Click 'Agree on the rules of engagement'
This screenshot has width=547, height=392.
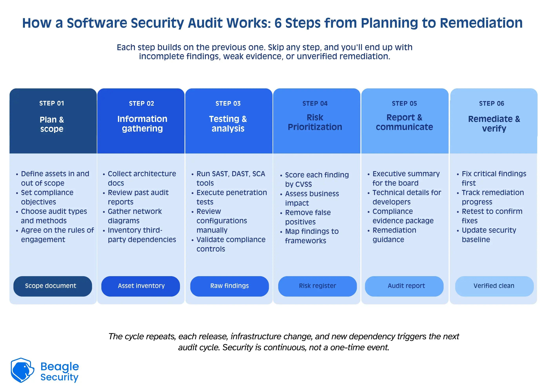point(57,235)
